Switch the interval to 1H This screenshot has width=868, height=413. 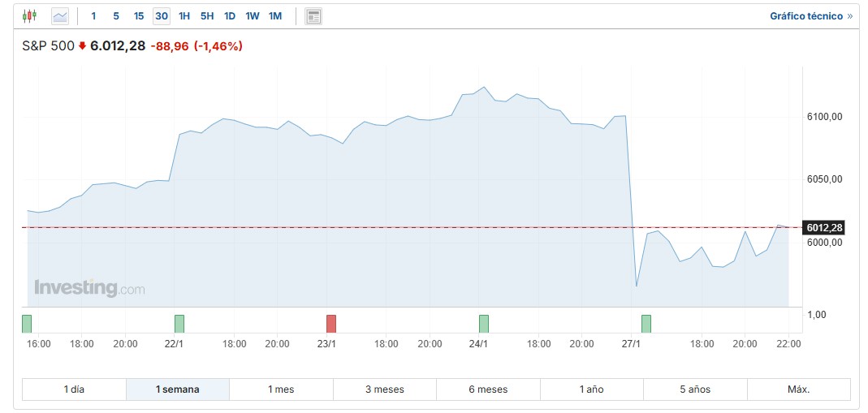pyautogui.click(x=184, y=15)
